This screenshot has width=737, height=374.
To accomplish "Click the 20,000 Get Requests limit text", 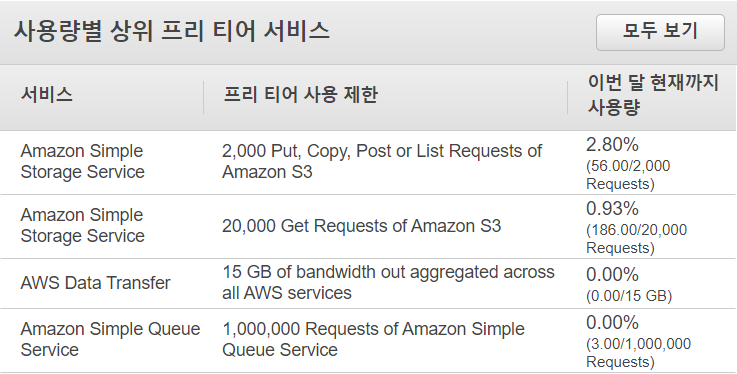I will (x=361, y=226).
